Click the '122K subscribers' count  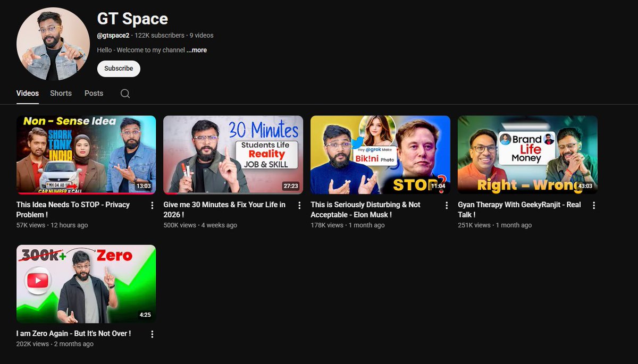(159, 36)
